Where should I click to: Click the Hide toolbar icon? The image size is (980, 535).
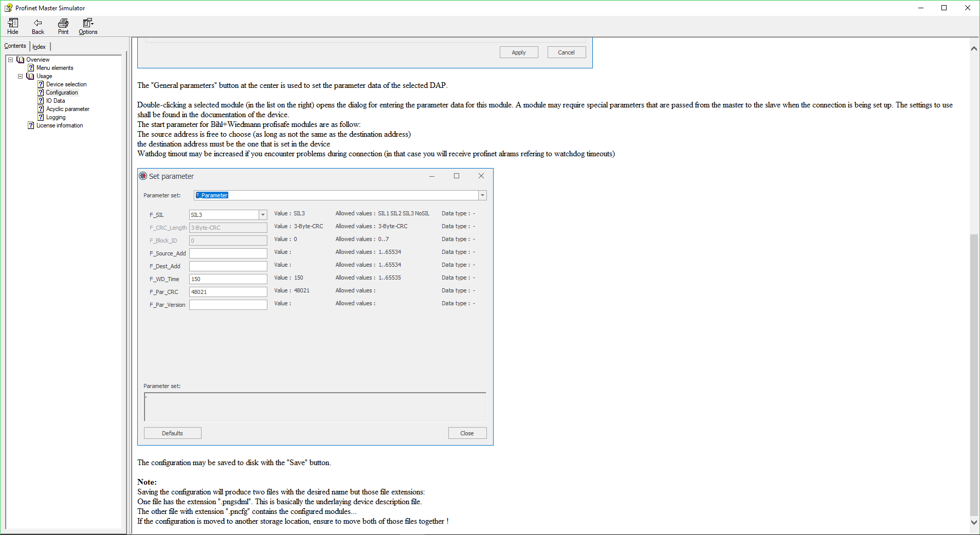click(x=12, y=24)
